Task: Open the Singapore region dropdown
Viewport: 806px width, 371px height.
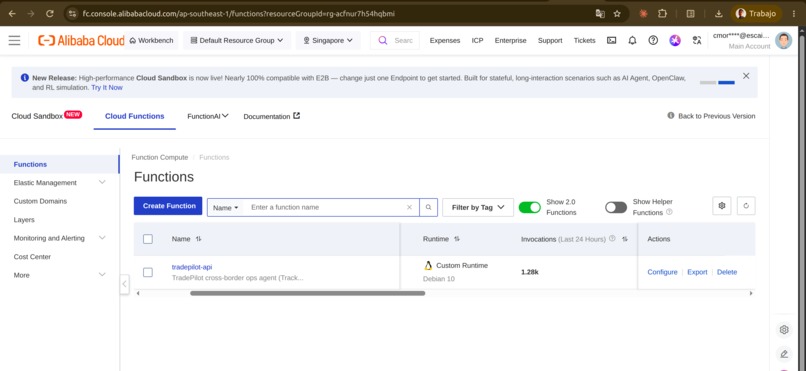Action: coord(328,41)
